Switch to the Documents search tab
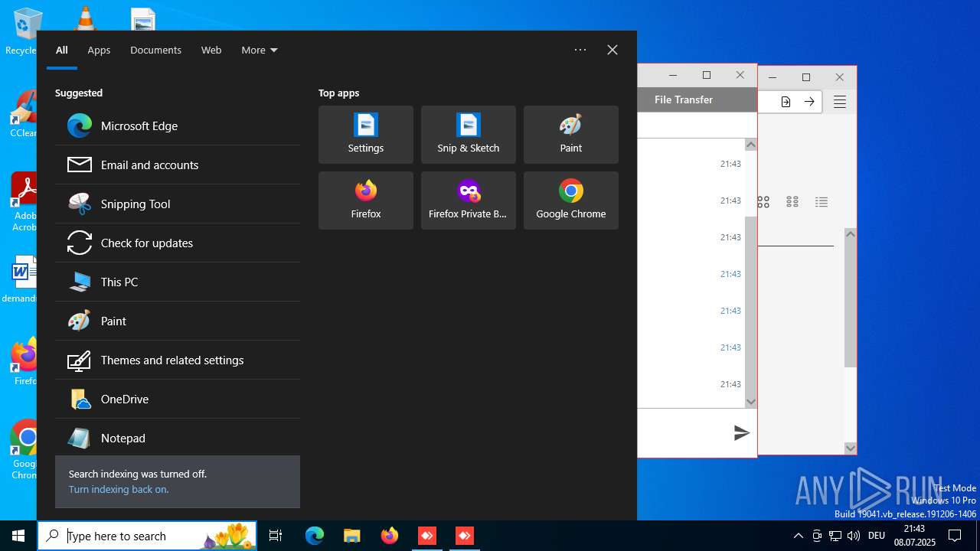The height and width of the screenshot is (551, 980). (x=155, y=50)
